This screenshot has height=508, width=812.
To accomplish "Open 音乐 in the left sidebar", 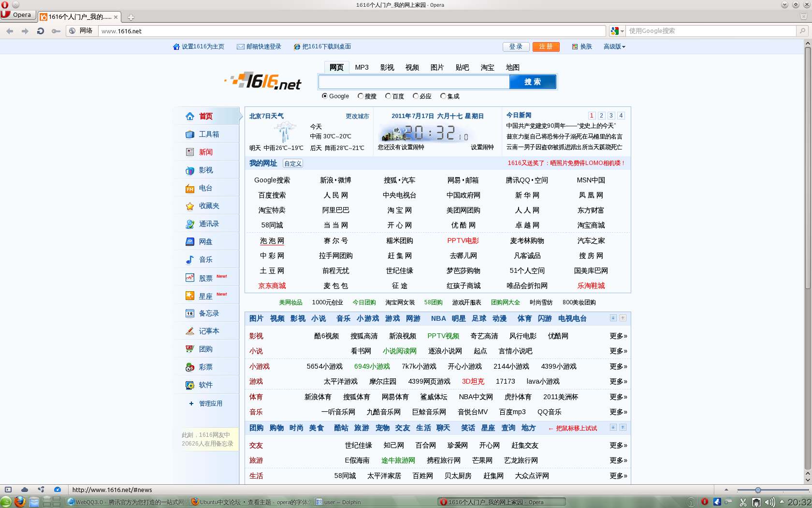I will [x=205, y=259].
